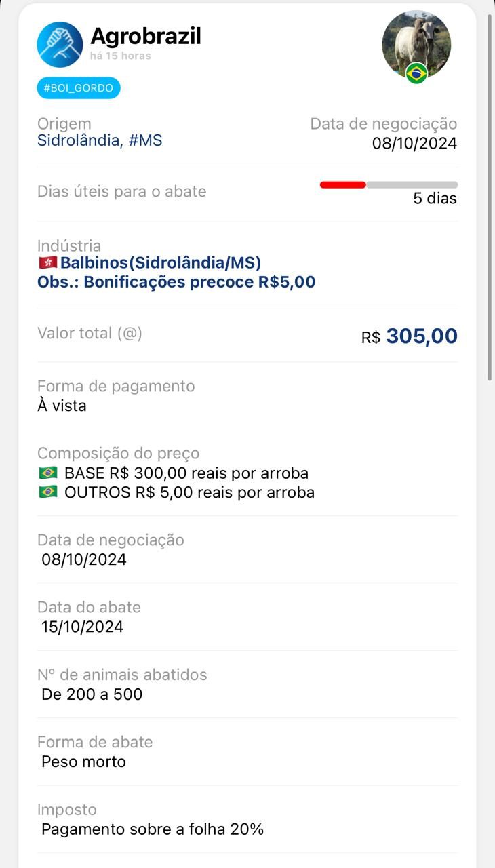The image size is (495, 868).
Task: Click the Agrobrazil handshake logo icon
Action: click(x=60, y=45)
